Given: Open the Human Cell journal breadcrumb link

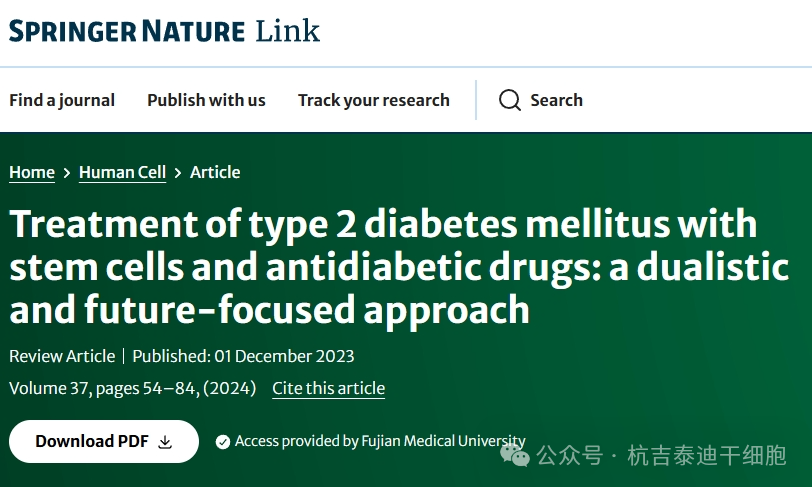Looking at the screenshot, I should point(122,172).
